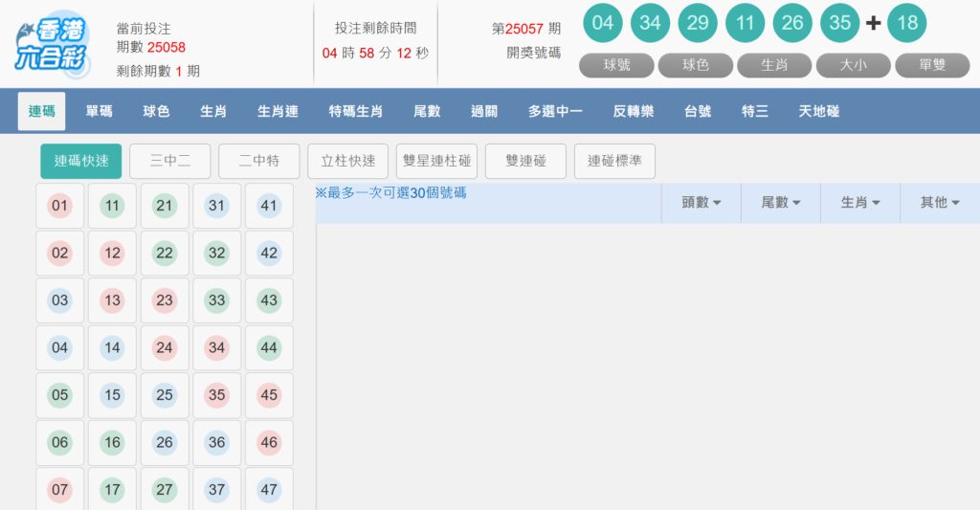Choose number ball 44
This screenshot has height=510, width=980.
coord(269,348)
